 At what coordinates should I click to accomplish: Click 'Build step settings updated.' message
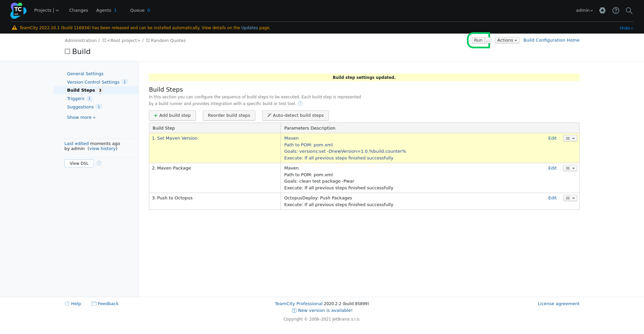click(364, 78)
